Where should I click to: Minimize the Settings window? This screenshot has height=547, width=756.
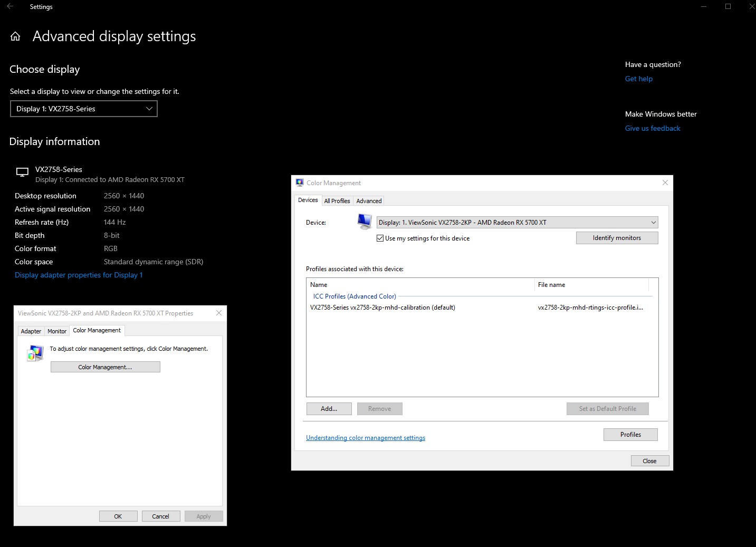click(704, 6)
